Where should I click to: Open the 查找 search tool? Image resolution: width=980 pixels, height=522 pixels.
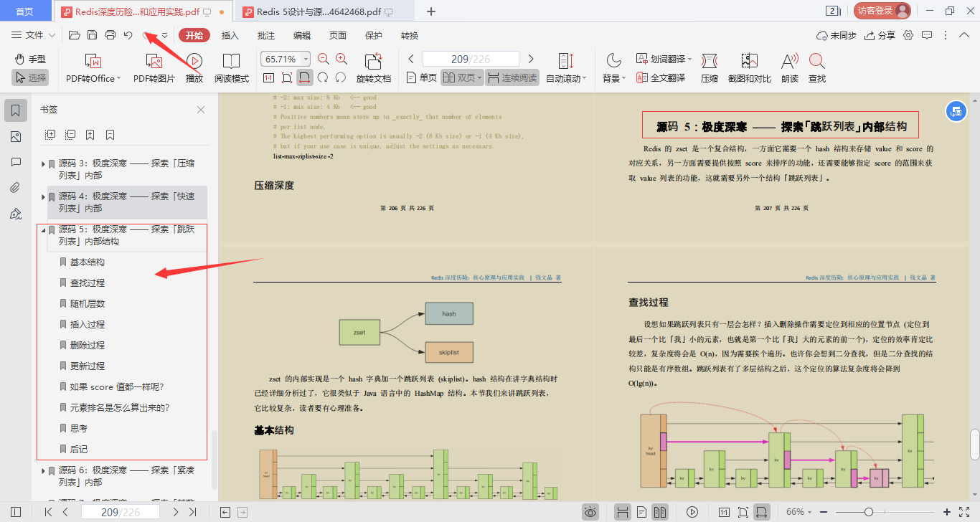point(817,68)
